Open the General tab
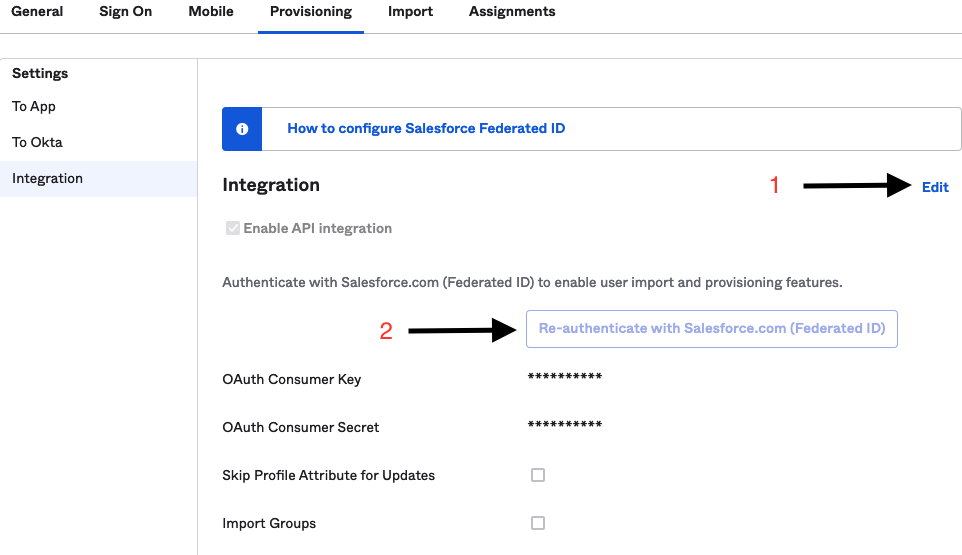Screen dimensions: 962x555 pos(37,12)
